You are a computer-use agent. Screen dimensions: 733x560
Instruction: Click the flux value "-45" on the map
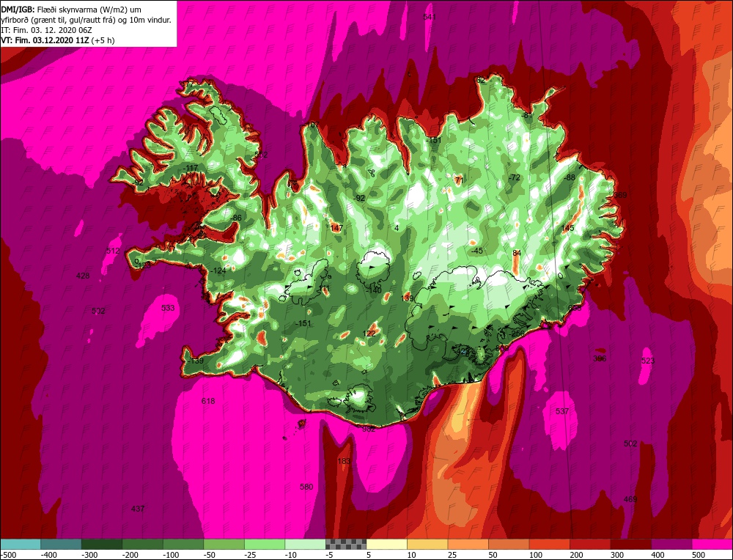point(476,251)
